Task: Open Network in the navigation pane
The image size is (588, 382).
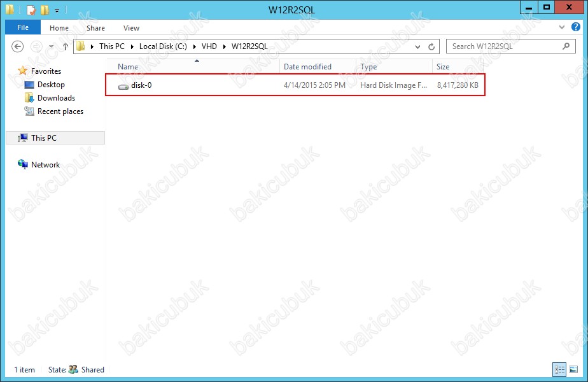Action: tap(45, 165)
